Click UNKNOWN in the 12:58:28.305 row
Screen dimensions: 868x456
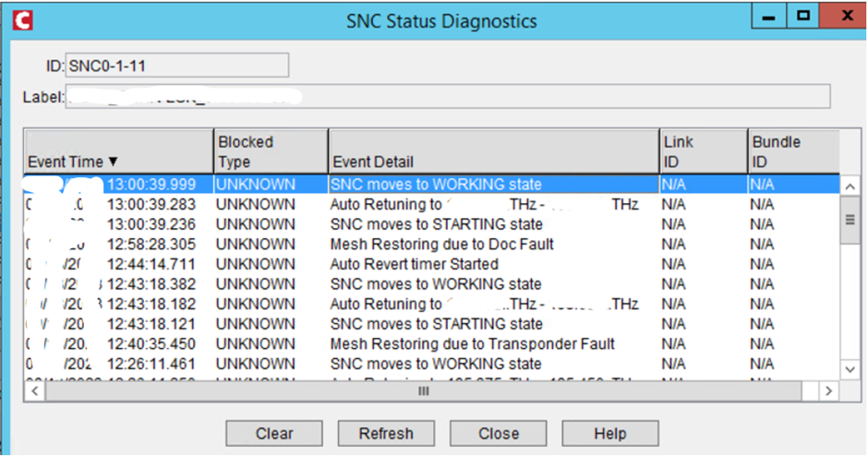(x=255, y=244)
